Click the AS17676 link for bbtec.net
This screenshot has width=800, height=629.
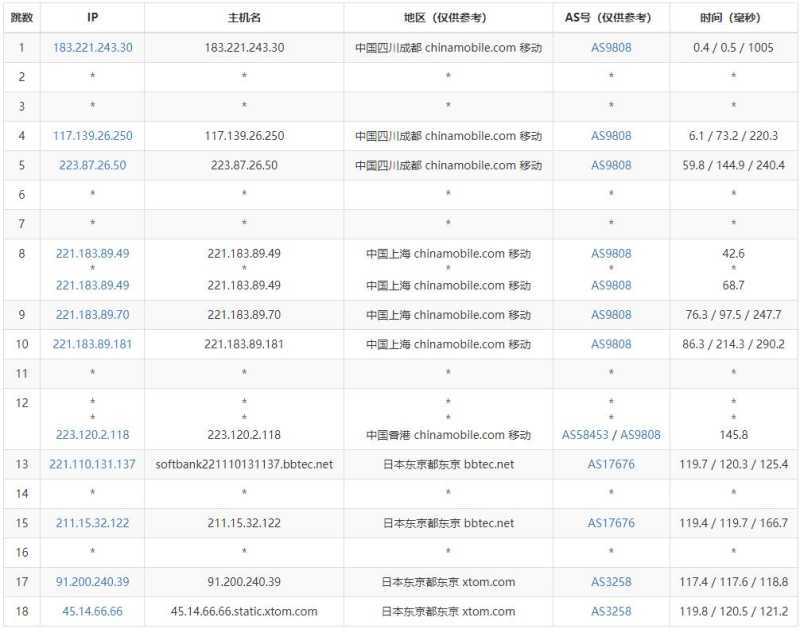point(610,464)
